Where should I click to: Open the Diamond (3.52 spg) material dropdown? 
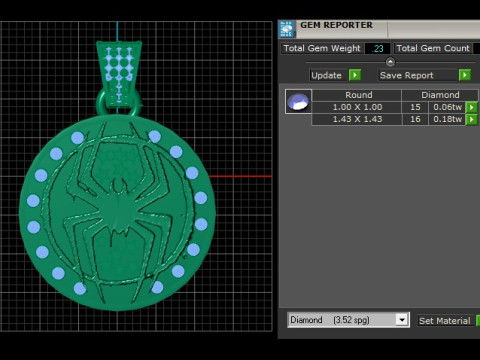(x=402, y=320)
